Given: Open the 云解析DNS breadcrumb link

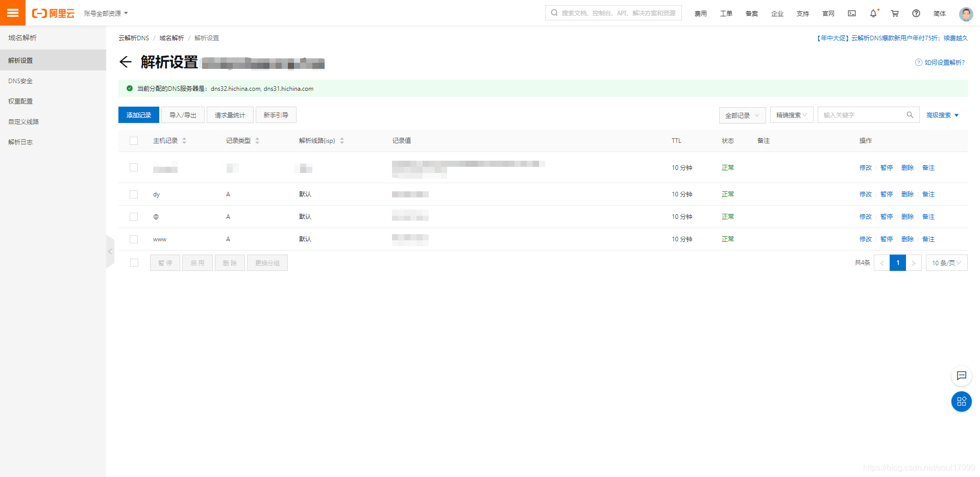Looking at the screenshot, I should (x=134, y=38).
